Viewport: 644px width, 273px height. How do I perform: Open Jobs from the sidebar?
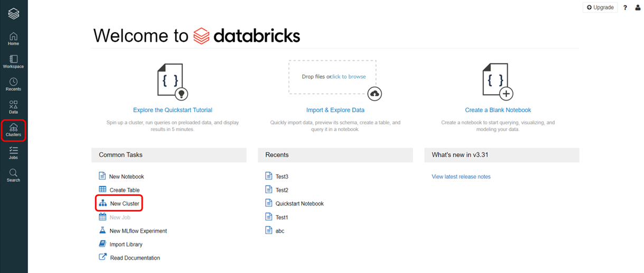[14, 153]
